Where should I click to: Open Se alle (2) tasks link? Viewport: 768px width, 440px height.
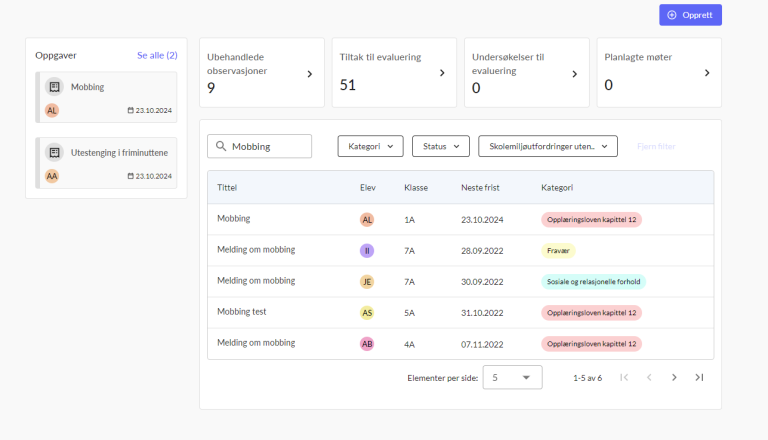[157, 55]
